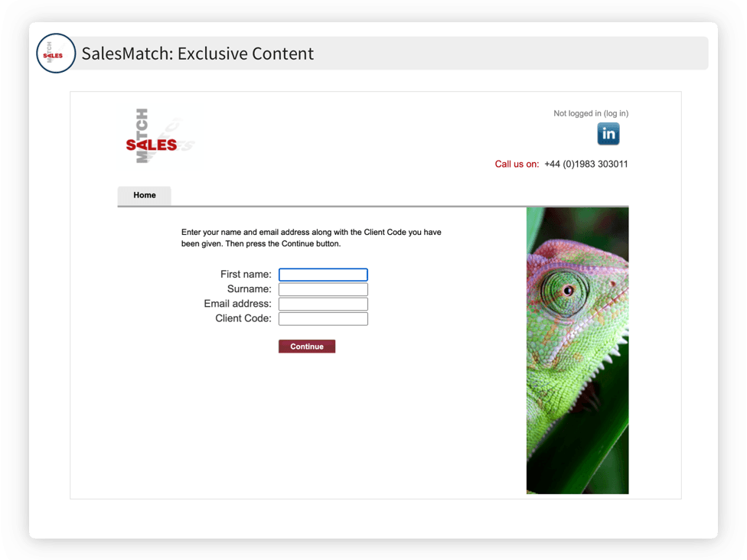
Task: Click the "Not logged in" status text
Action: 577,113
